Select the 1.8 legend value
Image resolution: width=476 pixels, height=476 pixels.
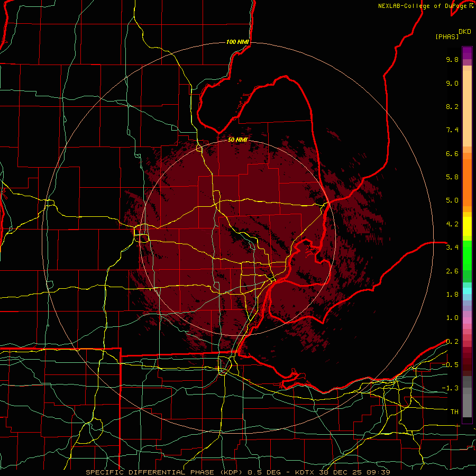pyautogui.click(x=452, y=295)
